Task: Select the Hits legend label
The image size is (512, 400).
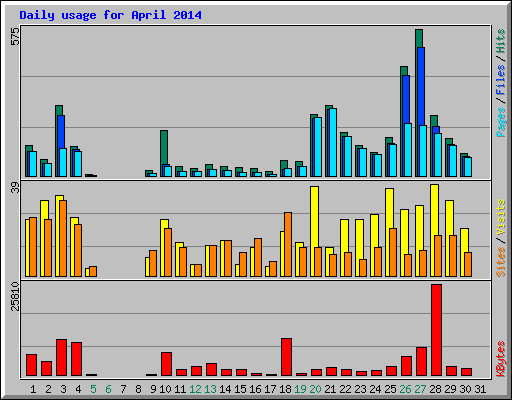Action: pyautogui.click(x=500, y=41)
